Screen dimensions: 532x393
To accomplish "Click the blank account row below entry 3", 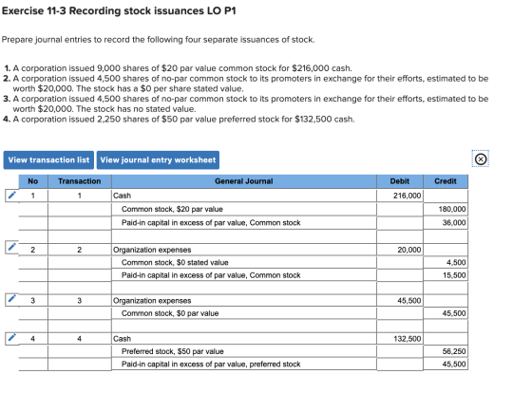I will pyautogui.click(x=244, y=326).
